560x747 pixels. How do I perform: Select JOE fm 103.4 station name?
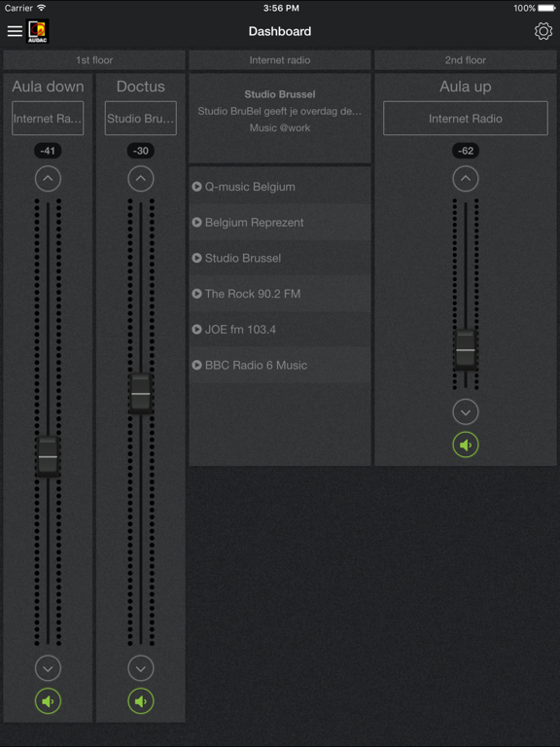(240, 330)
